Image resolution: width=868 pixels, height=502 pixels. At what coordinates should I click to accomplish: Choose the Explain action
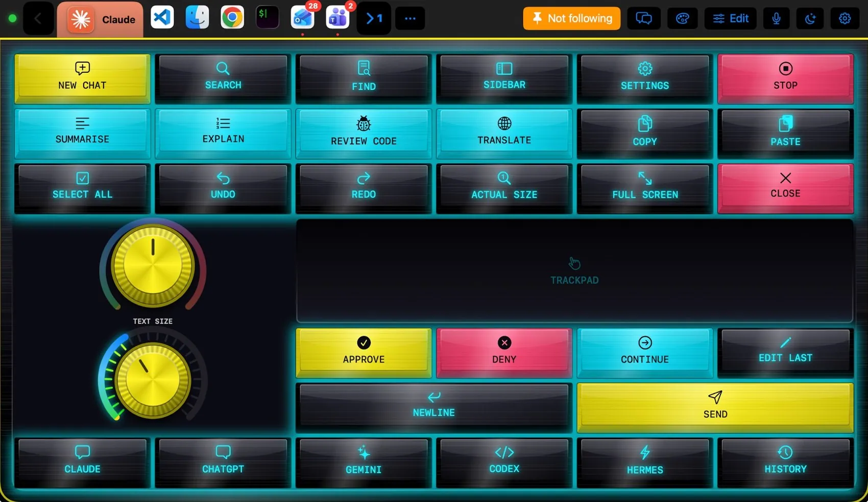point(223,133)
